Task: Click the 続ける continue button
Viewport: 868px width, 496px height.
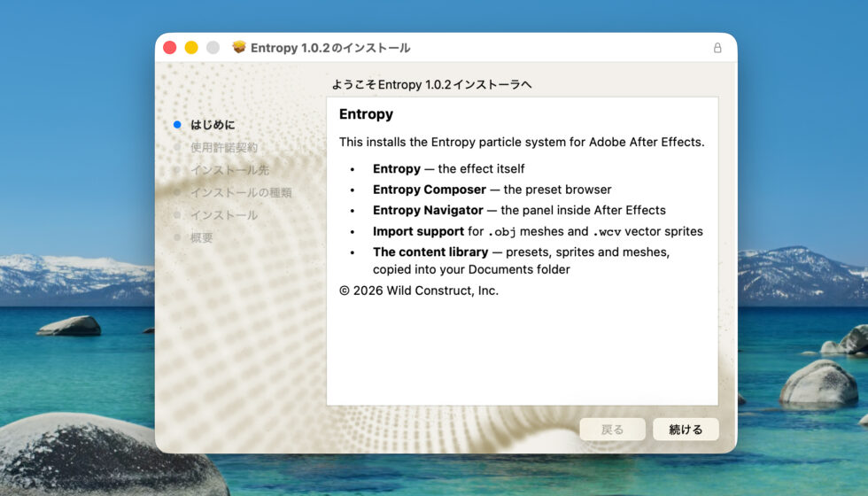Action: pyautogui.click(x=686, y=429)
